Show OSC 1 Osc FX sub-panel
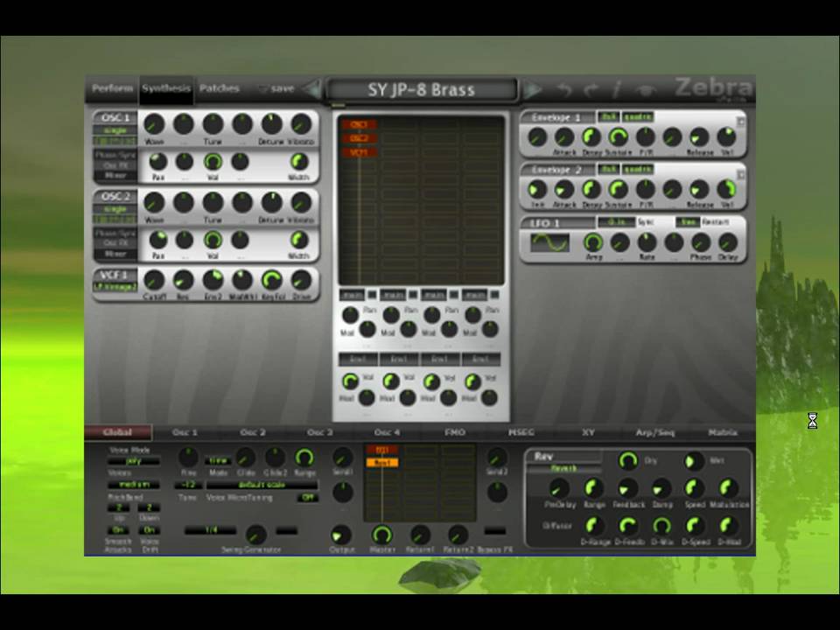This screenshot has height=630, width=840. pyautogui.click(x=115, y=165)
